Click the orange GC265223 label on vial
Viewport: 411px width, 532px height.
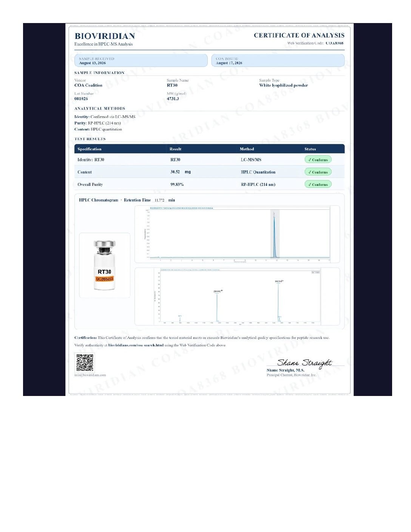pos(104,279)
